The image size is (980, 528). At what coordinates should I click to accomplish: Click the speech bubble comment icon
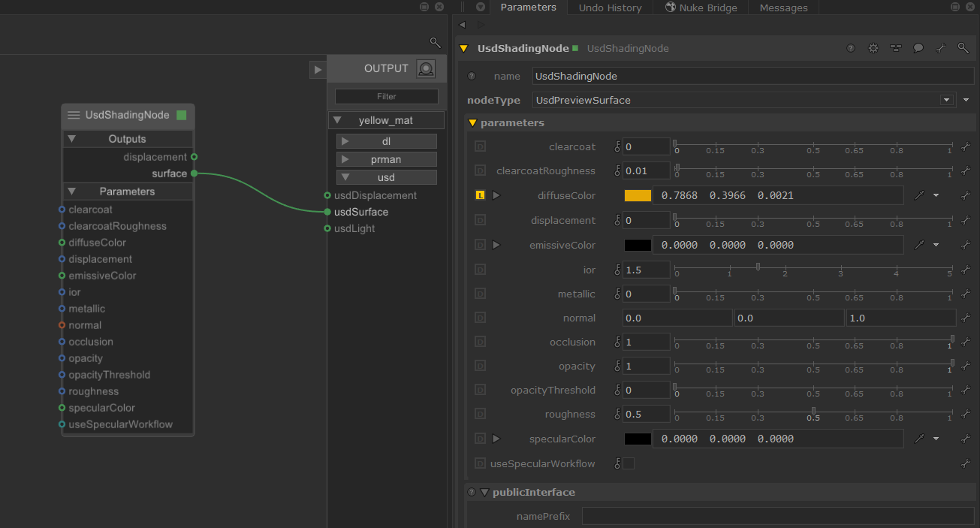tap(918, 48)
